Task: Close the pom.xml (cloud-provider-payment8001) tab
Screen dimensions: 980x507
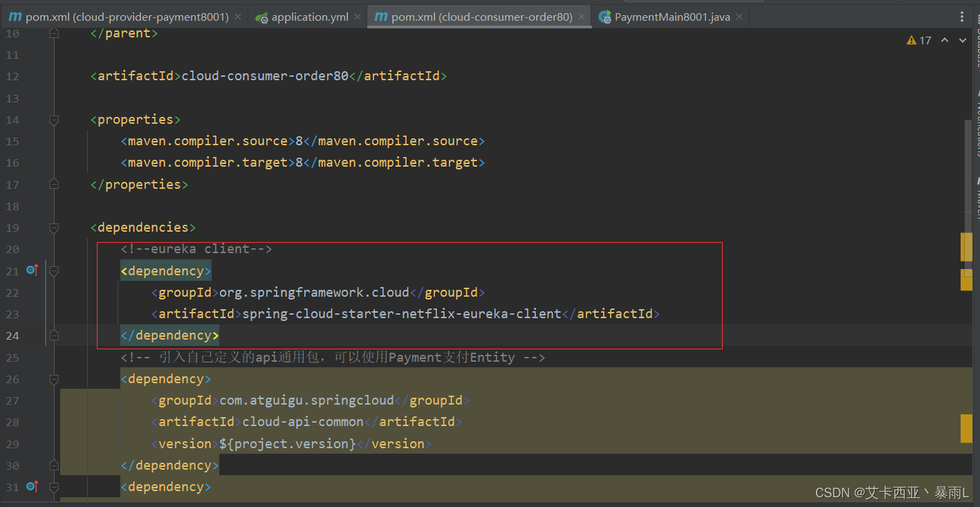Action: click(238, 17)
